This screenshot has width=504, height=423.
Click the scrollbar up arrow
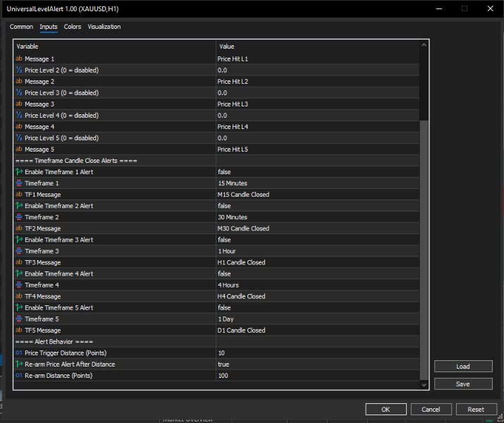pyautogui.click(x=424, y=44)
